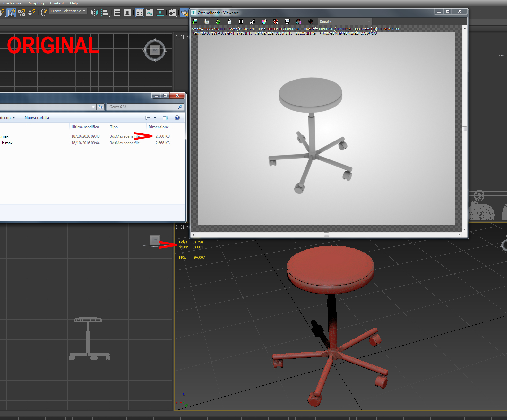
Task: Minimize the Explorer file window
Action: coord(157,95)
